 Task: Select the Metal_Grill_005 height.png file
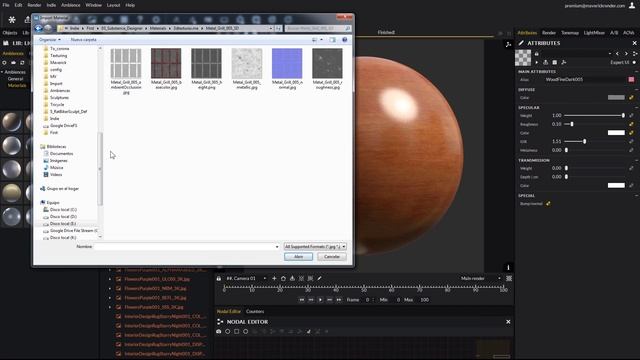(x=207, y=69)
